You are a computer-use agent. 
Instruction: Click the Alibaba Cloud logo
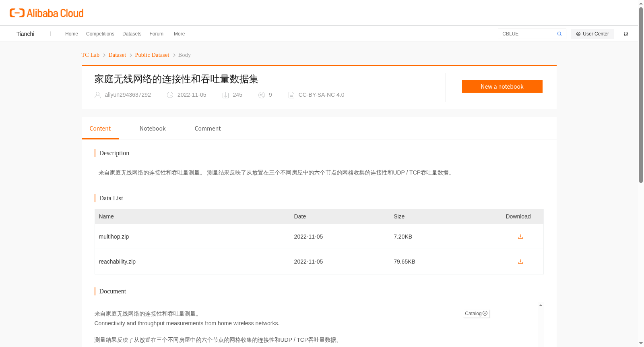(47, 13)
